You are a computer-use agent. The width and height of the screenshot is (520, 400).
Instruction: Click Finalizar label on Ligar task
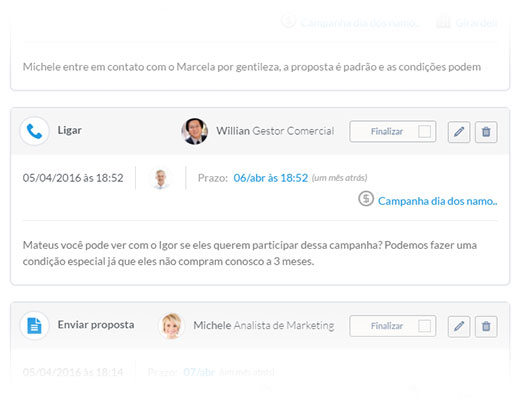point(387,132)
